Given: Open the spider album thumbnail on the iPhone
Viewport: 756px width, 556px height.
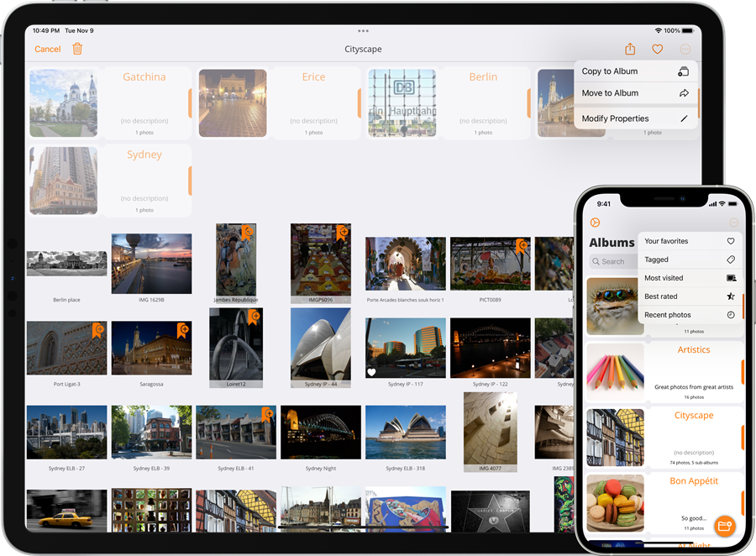Looking at the screenshot, I should [615, 307].
